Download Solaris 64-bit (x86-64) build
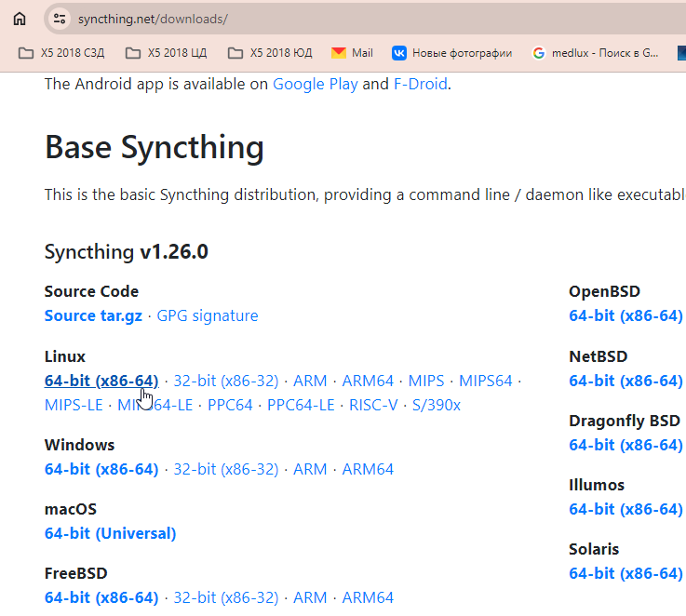Screen dimensions: 686x616 [x=625, y=574]
